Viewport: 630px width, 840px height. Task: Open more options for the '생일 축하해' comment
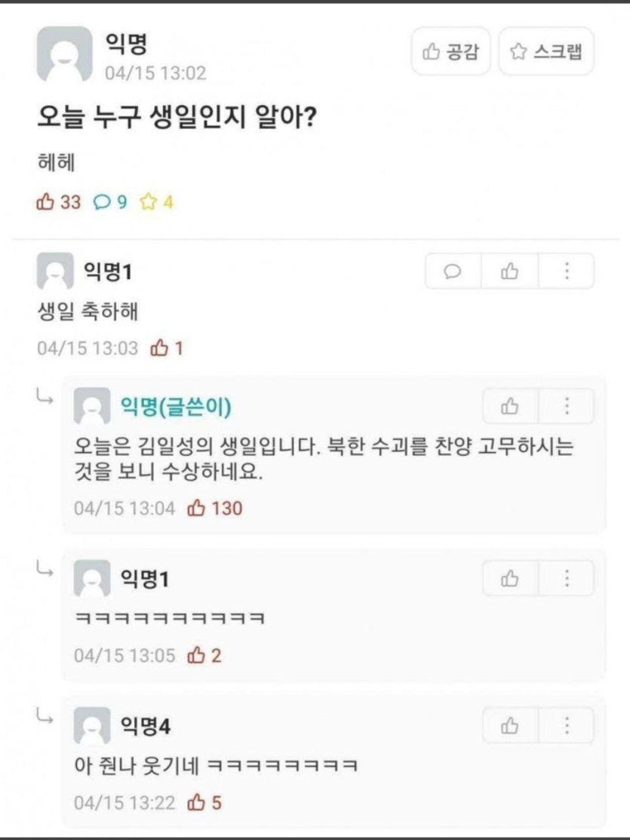[566, 271]
